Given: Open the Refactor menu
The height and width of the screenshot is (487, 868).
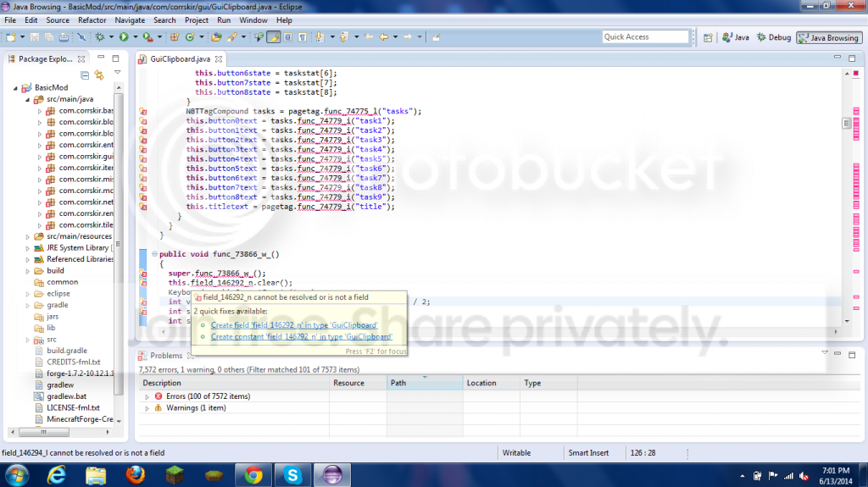Looking at the screenshot, I should point(92,19).
